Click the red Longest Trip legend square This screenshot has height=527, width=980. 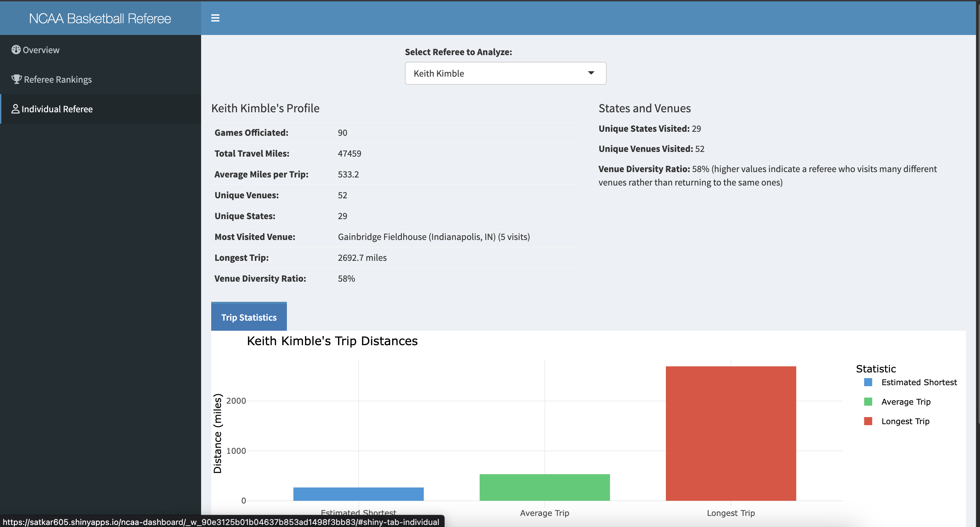coord(869,421)
